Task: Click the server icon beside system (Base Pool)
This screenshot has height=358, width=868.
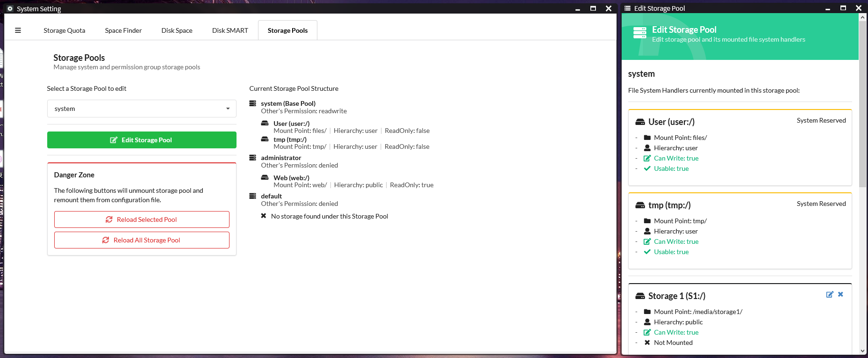Action: point(253,103)
